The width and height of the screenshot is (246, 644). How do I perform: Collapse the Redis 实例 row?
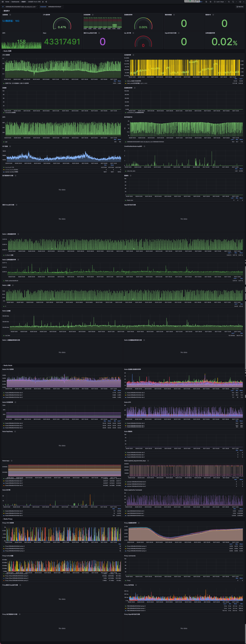point(7,51)
